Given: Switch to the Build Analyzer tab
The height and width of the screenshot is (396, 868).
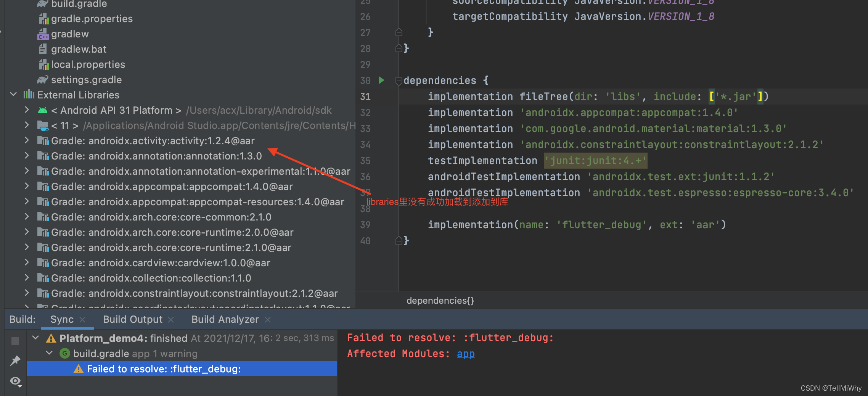Looking at the screenshot, I should point(225,319).
